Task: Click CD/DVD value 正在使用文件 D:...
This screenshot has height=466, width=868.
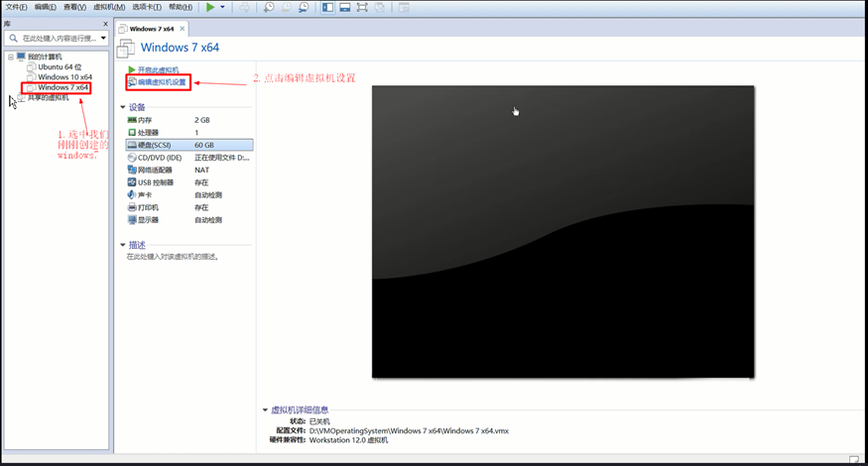Action: (x=222, y=158)
